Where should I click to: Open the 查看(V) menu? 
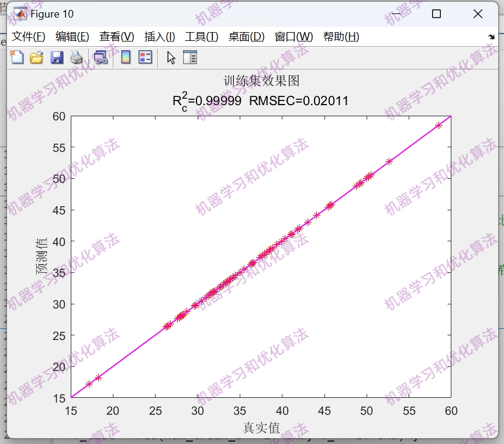[117, 37]
